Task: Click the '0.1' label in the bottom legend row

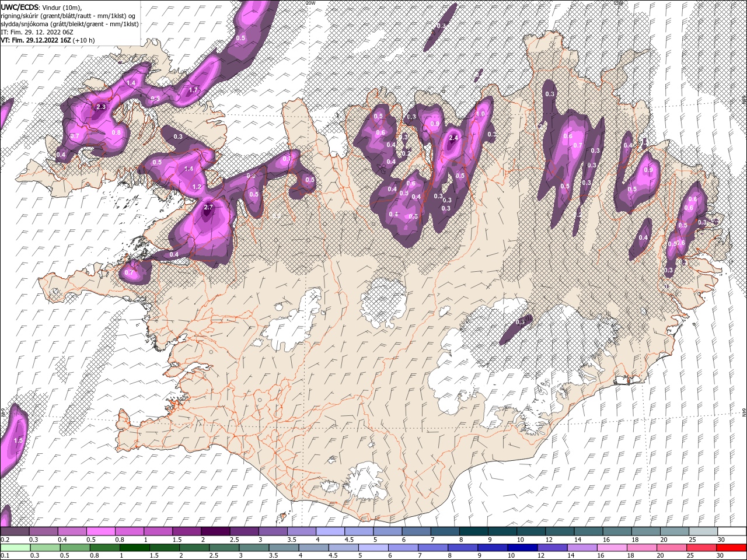Action: (5, 556)
